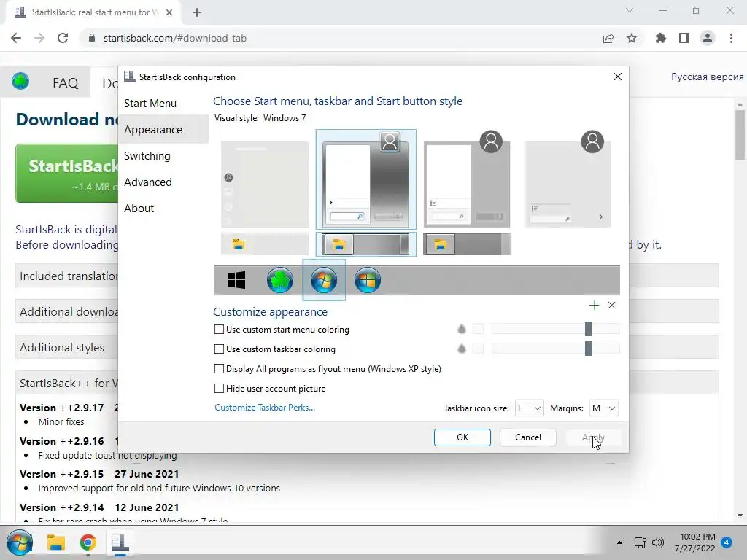Click taskbar color opacity slider

tap(555, 349)
